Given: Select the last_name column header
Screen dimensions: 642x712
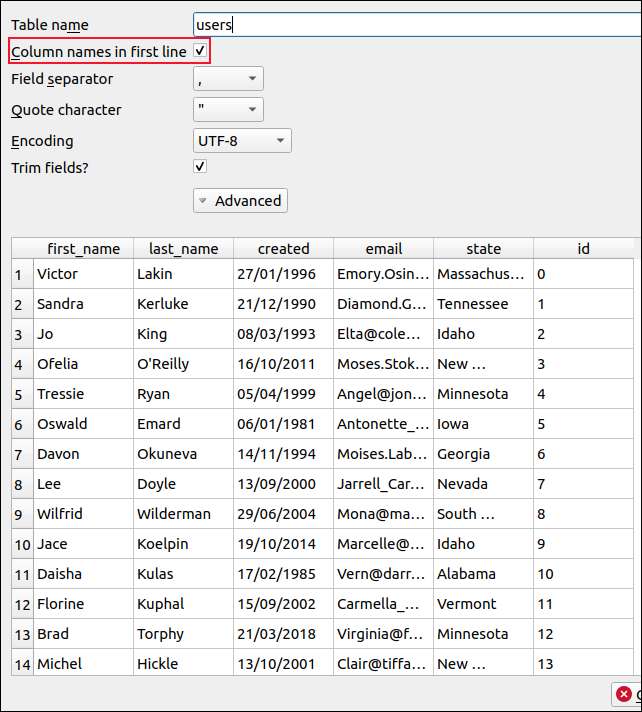Looking at the screenshot, I should pos(183,249).
